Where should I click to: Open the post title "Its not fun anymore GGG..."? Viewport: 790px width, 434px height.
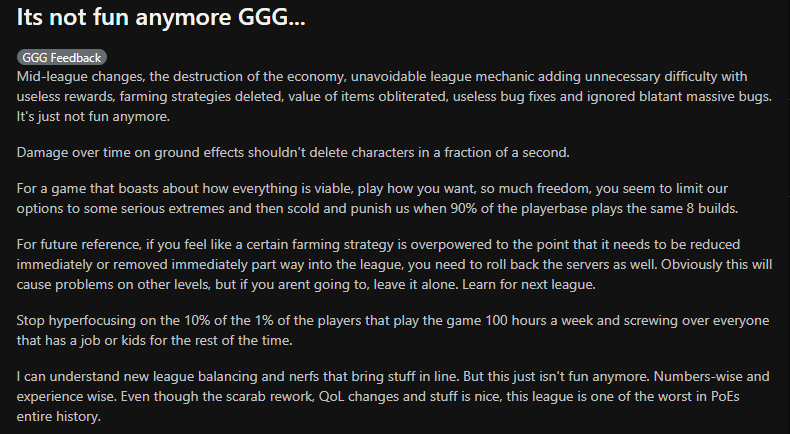161,17
